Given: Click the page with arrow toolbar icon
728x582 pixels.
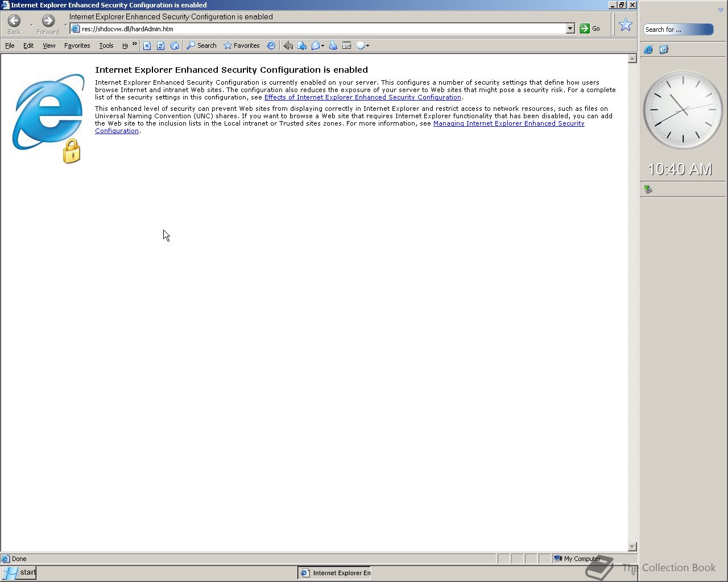Looking at the screenshot, I should pyautogui.click(x=302, y=45).
